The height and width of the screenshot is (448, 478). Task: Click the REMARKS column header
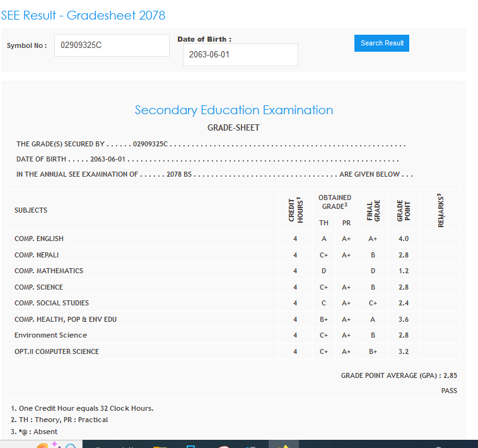440,210
